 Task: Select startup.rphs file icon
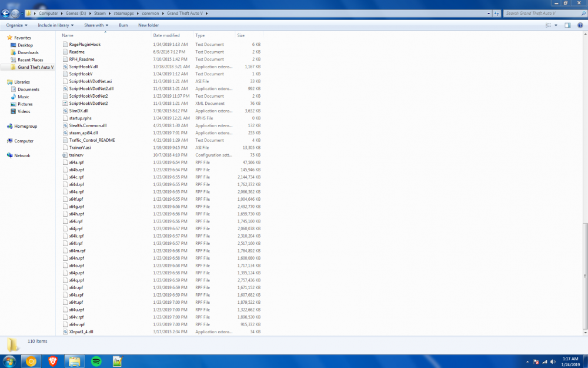[65, 118]
